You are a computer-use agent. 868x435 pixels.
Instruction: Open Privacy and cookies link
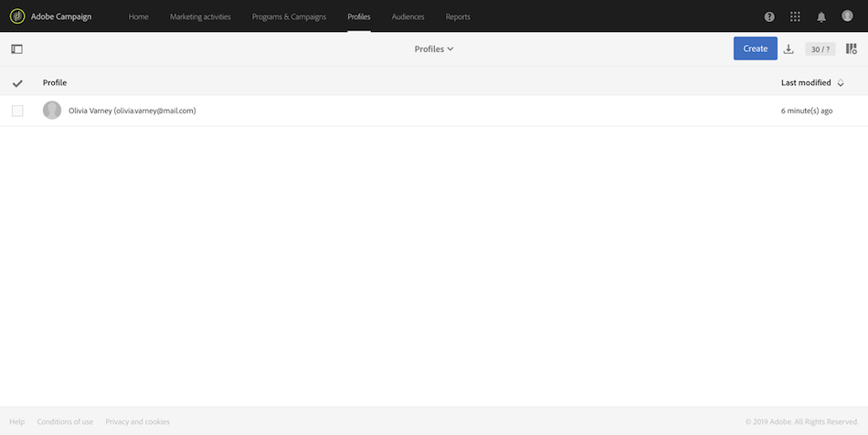tap(137, 421)
